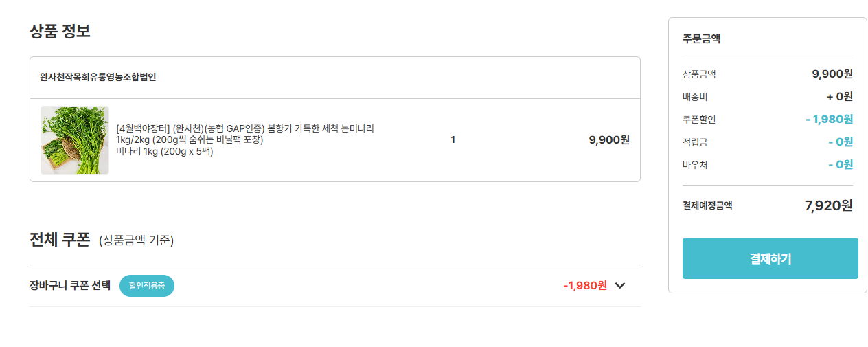
Task: Open the water parsley product thumbnail
Action: click(x=75, y=140)
